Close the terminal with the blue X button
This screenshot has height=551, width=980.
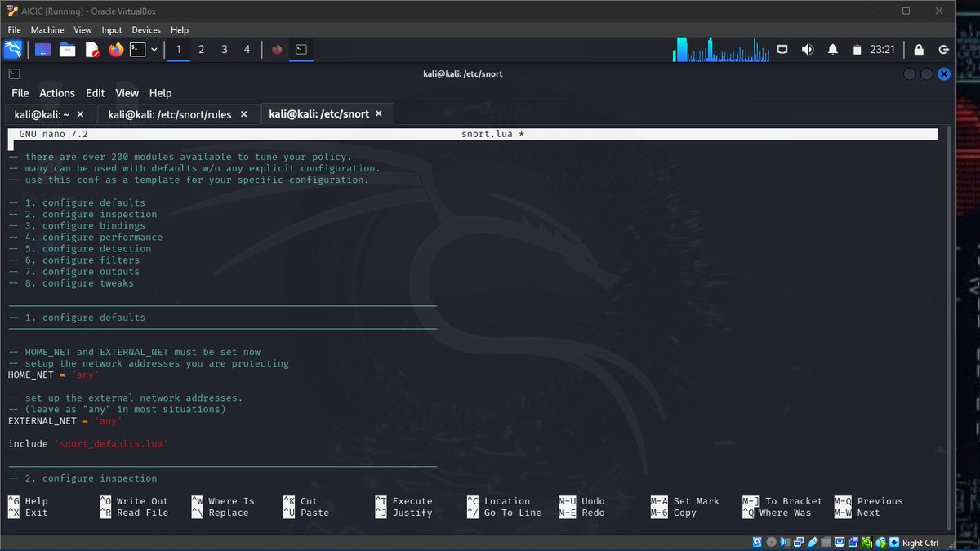(944, 73)
